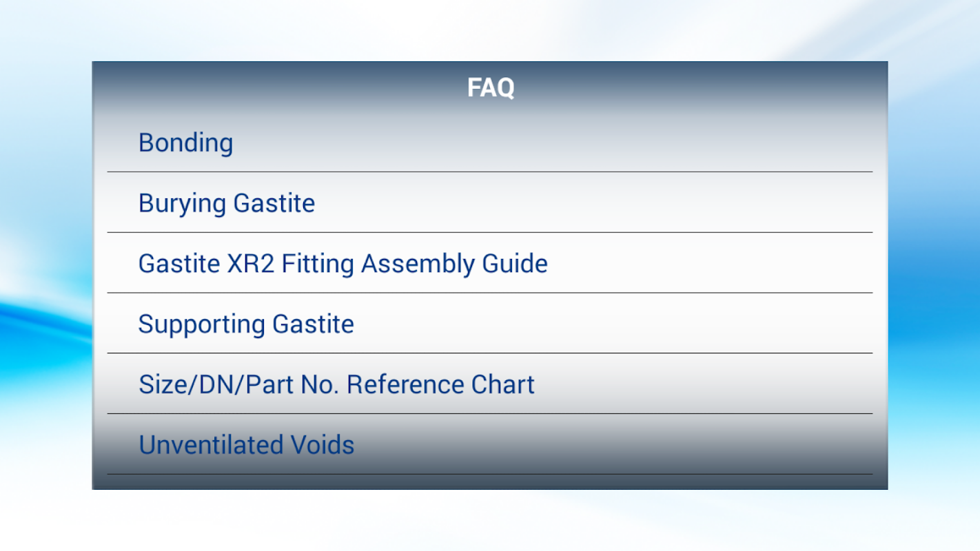Click the XR2 Fitting Assembly Guide row
The image size is (980, 551).
(x=489, y=264)
